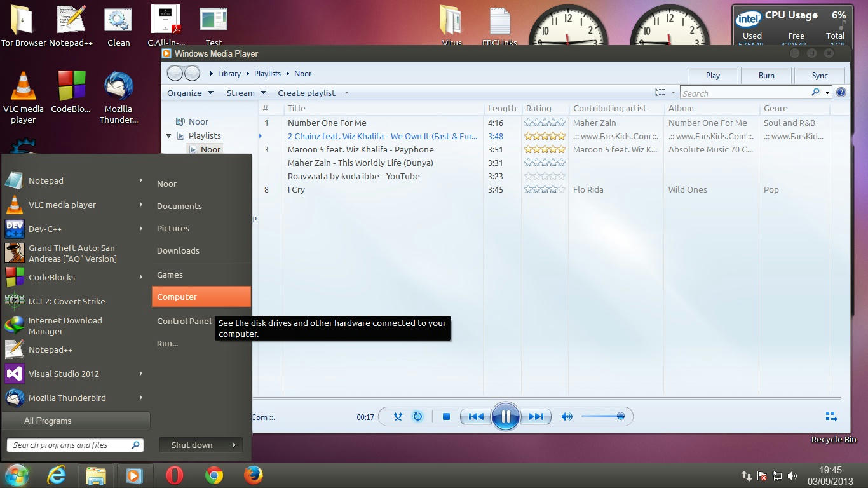Open Firefox on the taskbar
Image resolution: width=868 pixels, height=488 pixels.
[x=254, y=475]
